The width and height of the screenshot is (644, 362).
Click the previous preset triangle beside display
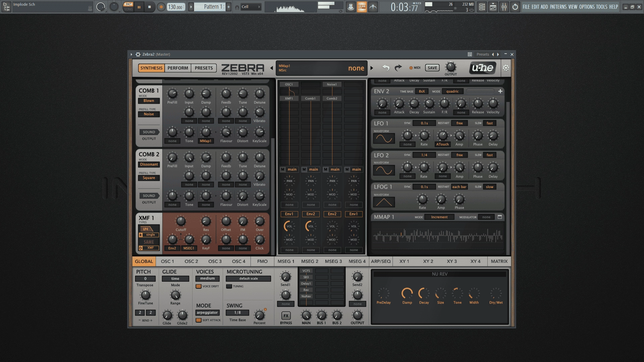[272, 68]
